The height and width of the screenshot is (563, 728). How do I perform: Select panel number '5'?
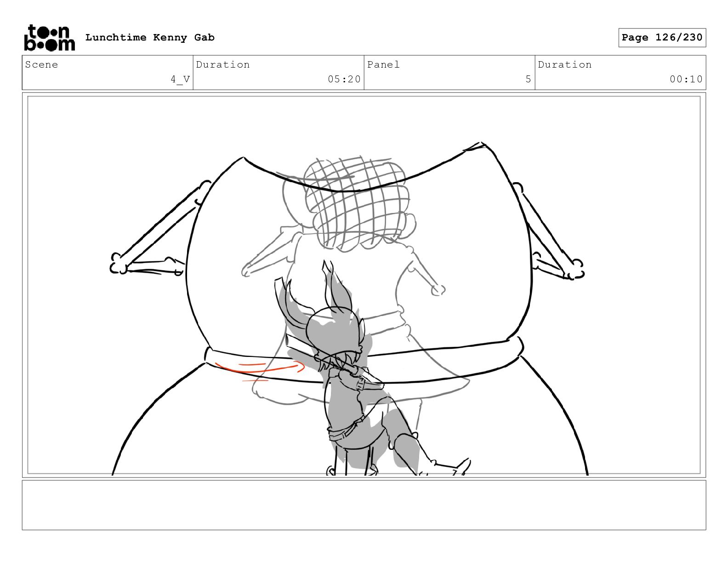pyautogui.click(x=529, y=79)
